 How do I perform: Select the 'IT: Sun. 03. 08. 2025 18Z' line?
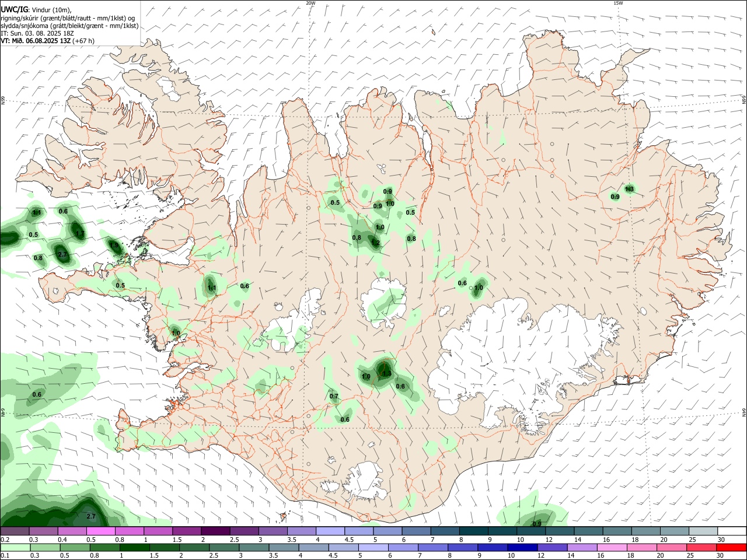tap(36, 33)
